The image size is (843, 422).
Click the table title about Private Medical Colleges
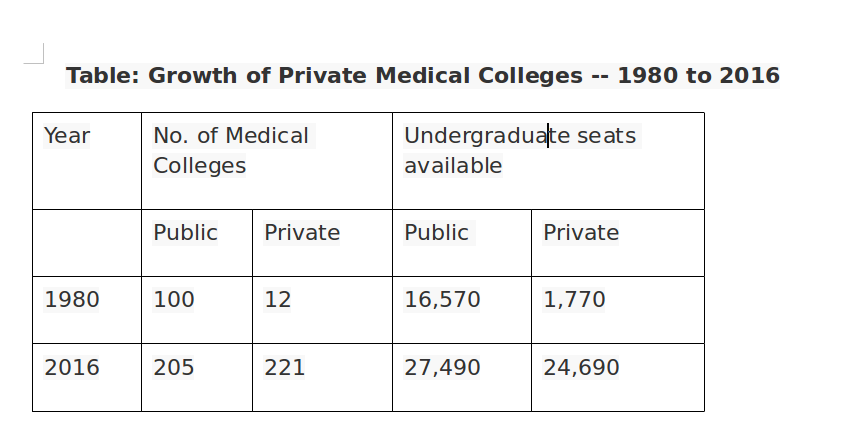422,76
